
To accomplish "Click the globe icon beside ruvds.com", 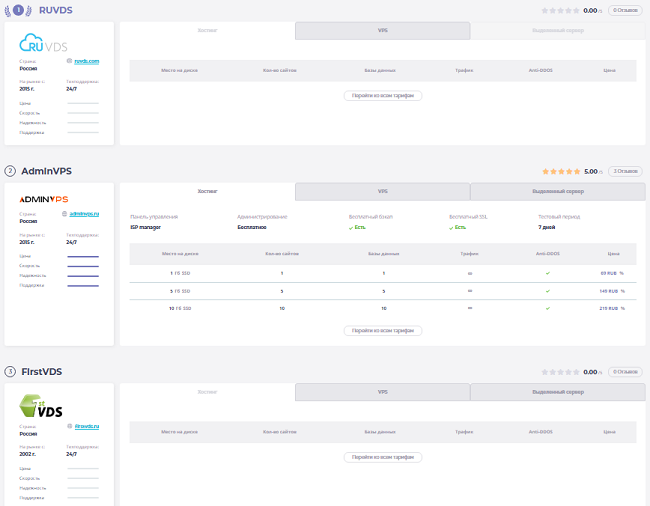I will click(69, 61).
